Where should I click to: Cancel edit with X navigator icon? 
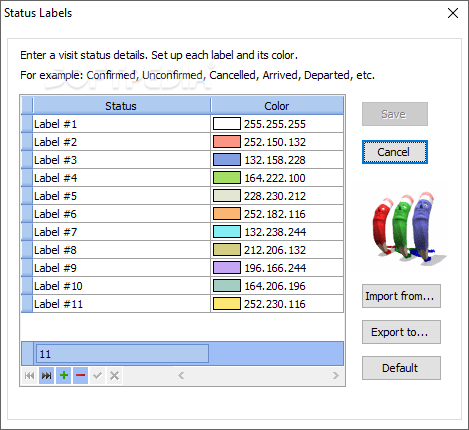114,376
